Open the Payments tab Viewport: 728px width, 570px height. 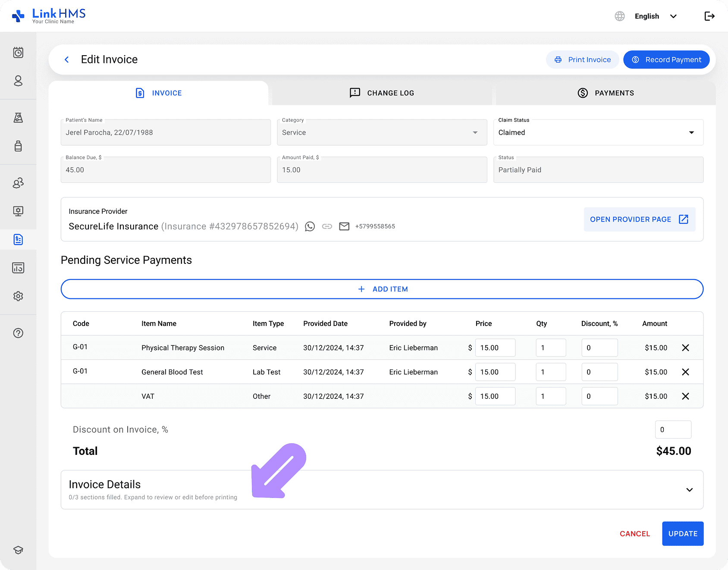pyautogui.click(x=606, y=93)
